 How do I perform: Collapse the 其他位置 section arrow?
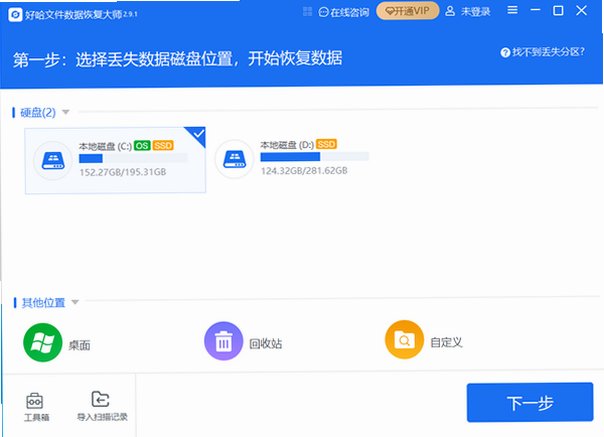click(75, 302)
